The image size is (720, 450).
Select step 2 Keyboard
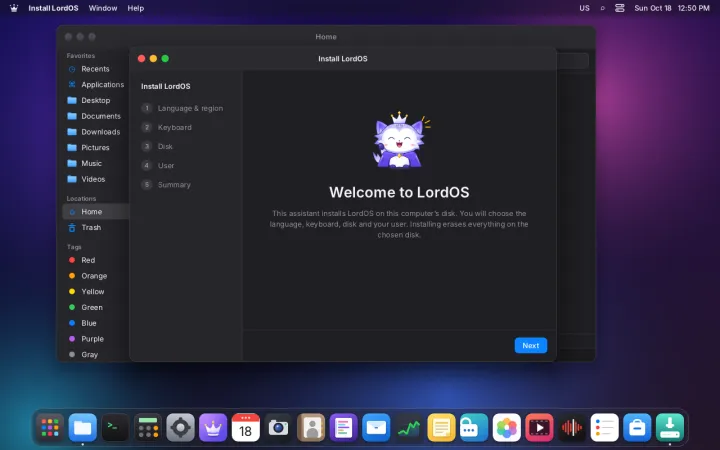point(167,127)
